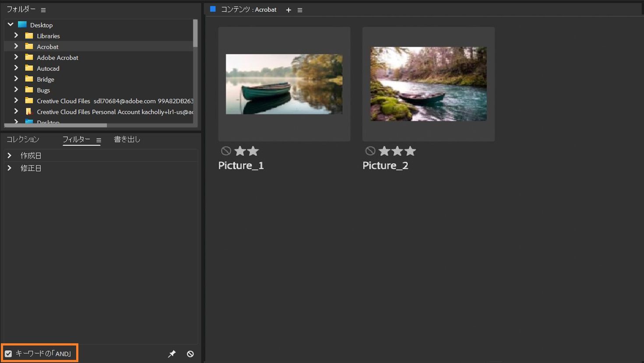Select the Adobe Acrobat folder
The image size is (644, 363).
(57, 57)
